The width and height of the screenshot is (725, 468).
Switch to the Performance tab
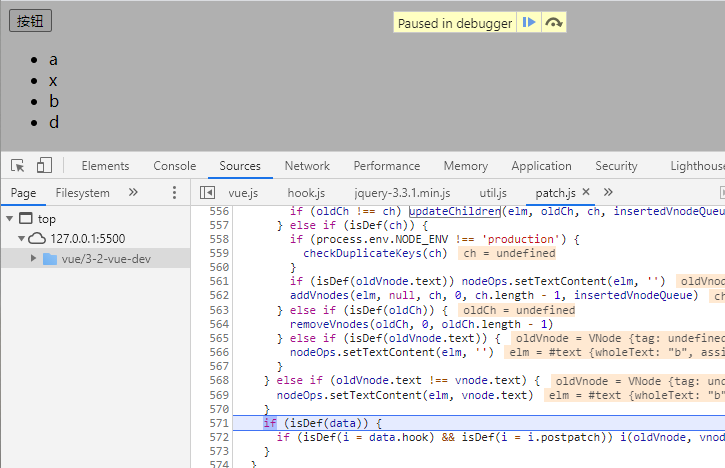click(x=387, y=166)
